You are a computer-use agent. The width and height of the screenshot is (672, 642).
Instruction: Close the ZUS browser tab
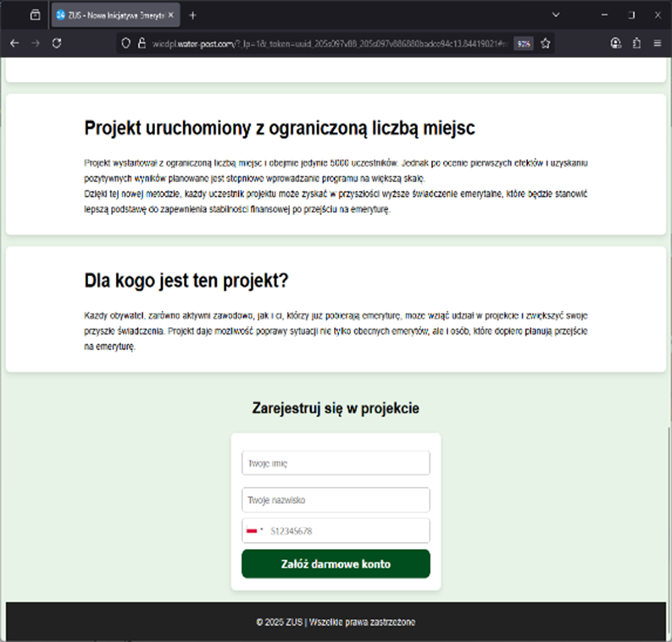point(171,15)
